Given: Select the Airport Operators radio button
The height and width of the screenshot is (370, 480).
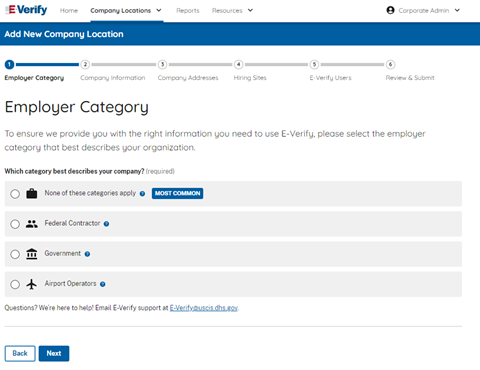Looking at the screenshot, I should click(15, 284).
